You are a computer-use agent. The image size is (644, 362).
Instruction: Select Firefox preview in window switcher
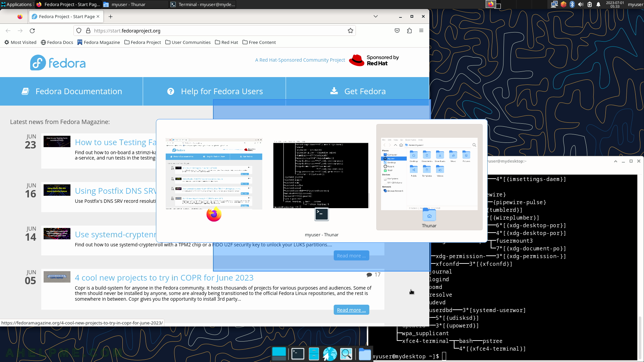[x=214, y=177]
